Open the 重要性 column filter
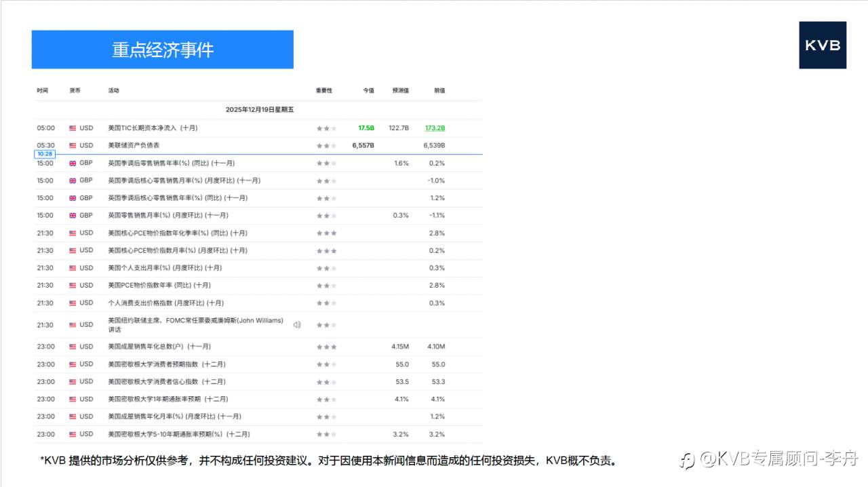Screen dimensions: 868x487 pyautogui.click(x=324, y=90)
